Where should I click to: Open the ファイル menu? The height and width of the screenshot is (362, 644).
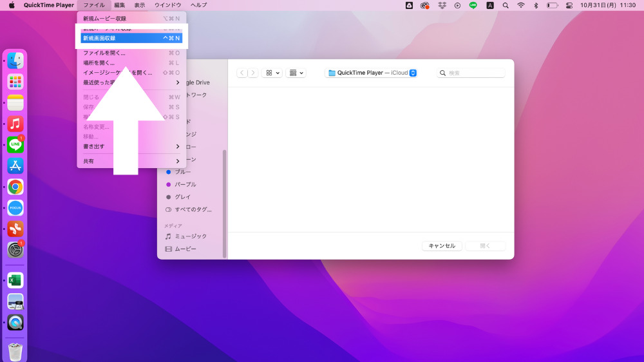(x=94, y=5)
